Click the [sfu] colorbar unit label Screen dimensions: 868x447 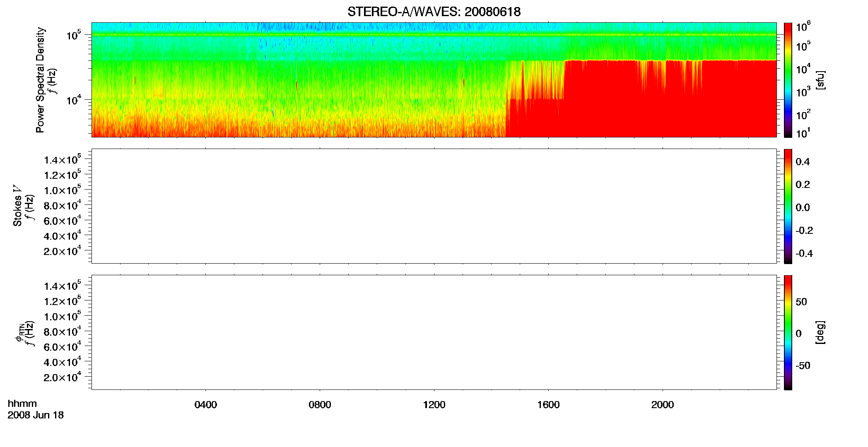[x=820, y=80]
